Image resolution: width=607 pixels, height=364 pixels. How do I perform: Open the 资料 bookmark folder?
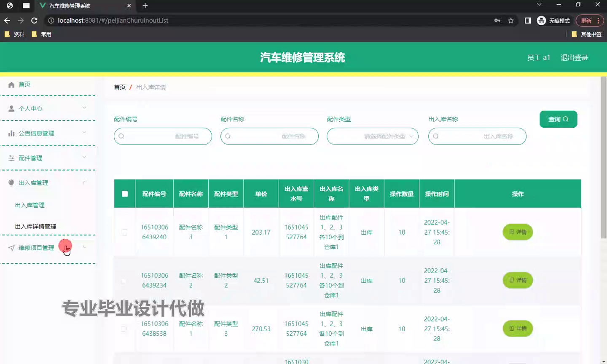14,35
